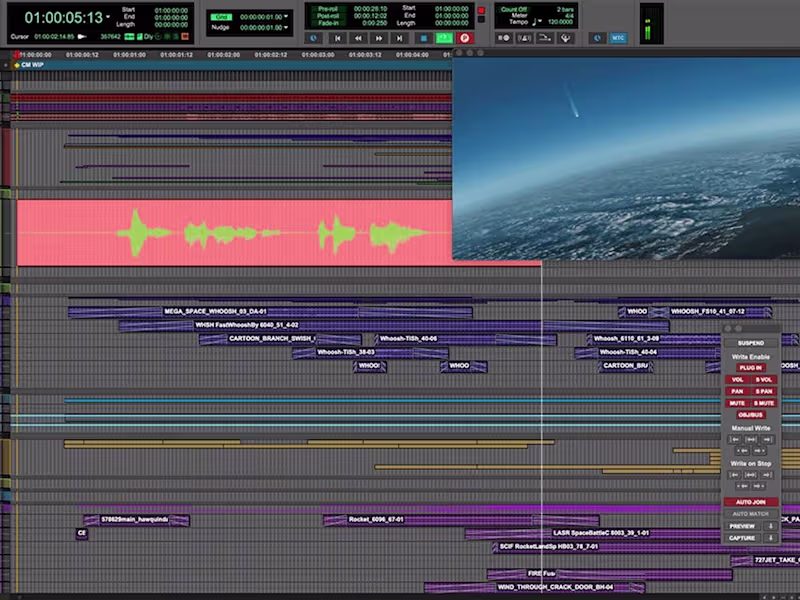Click Write on Stop to end button
The width and height of the screenshot is (800, 600).
(767, 475)
